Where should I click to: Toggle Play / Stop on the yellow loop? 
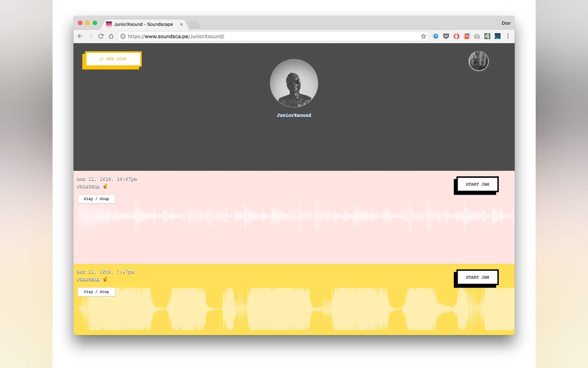pyautogui.click(x=96, y=292)
